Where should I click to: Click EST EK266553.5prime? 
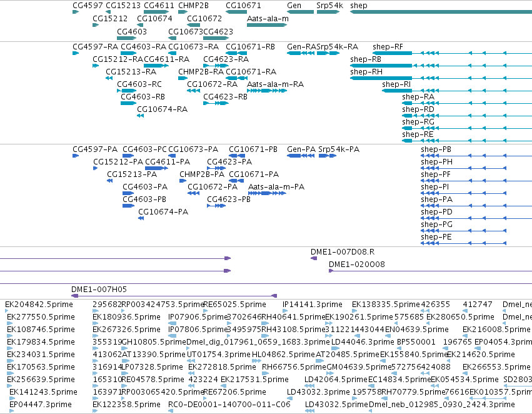tap(496, 367)
